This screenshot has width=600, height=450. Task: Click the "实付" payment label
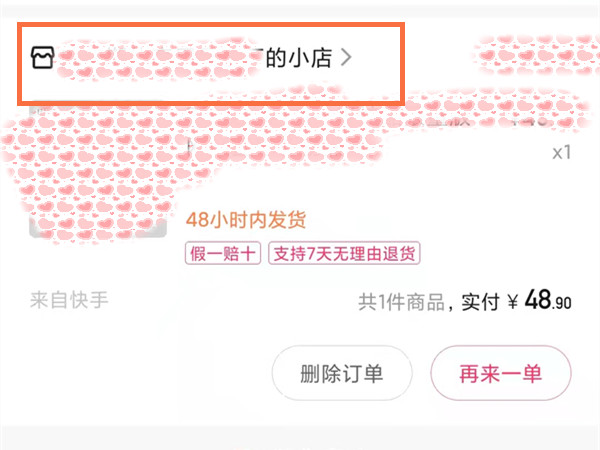479,302
